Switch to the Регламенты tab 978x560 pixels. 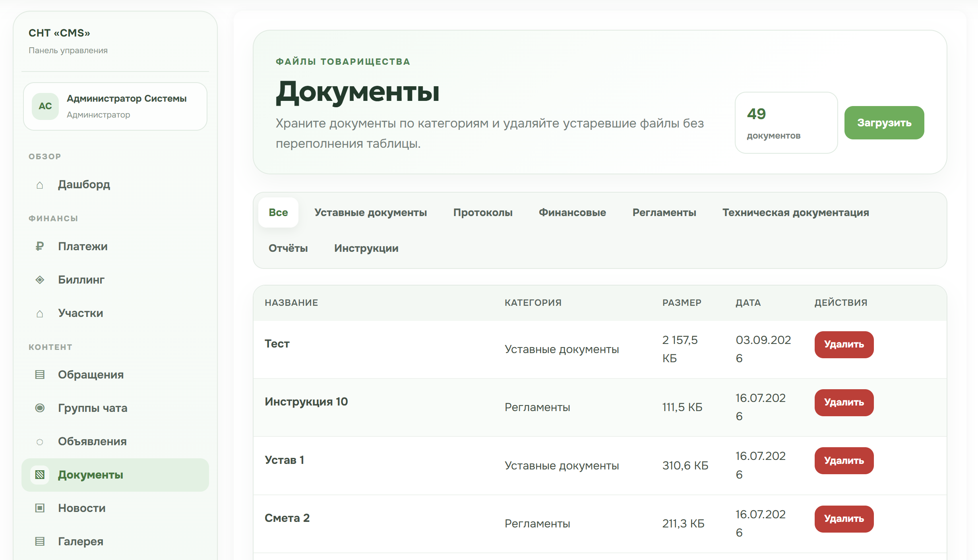pyautogui.click(x=664, y=212)
